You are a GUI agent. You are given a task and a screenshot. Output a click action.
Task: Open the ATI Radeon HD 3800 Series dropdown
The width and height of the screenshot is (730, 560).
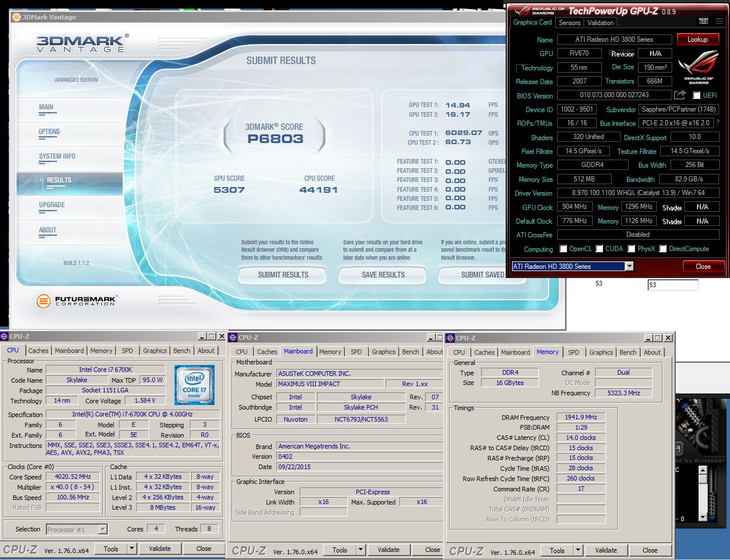click(x=629, y=266)
